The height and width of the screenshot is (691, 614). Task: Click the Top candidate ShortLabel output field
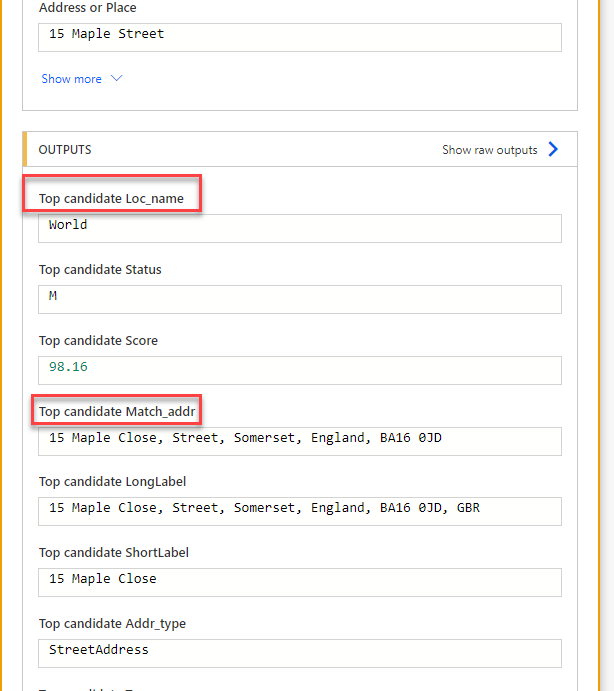click(x=300, y=581)
